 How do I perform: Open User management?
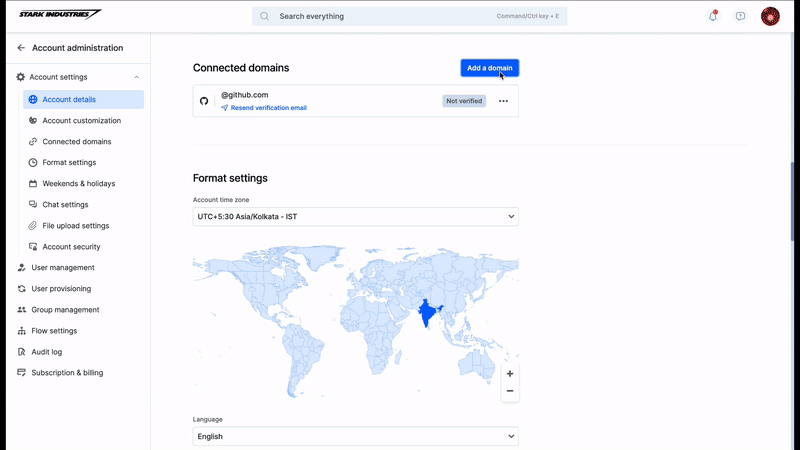point(63,267)
